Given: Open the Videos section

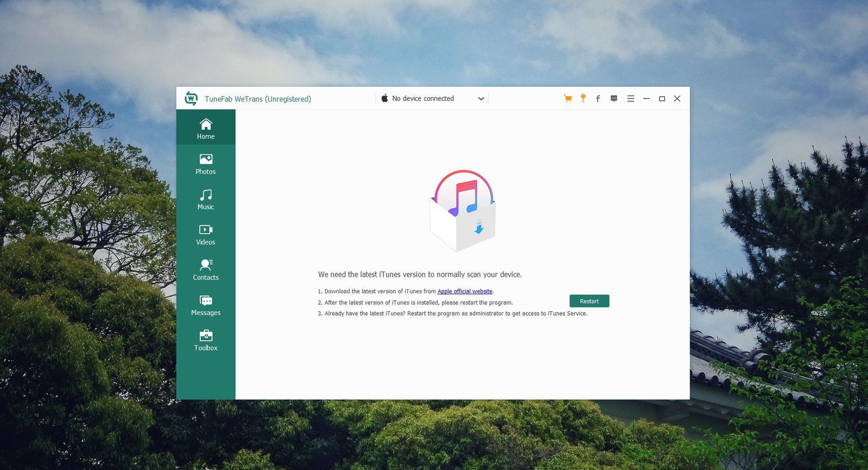Looking at the screenshot, I should point(205,235).
